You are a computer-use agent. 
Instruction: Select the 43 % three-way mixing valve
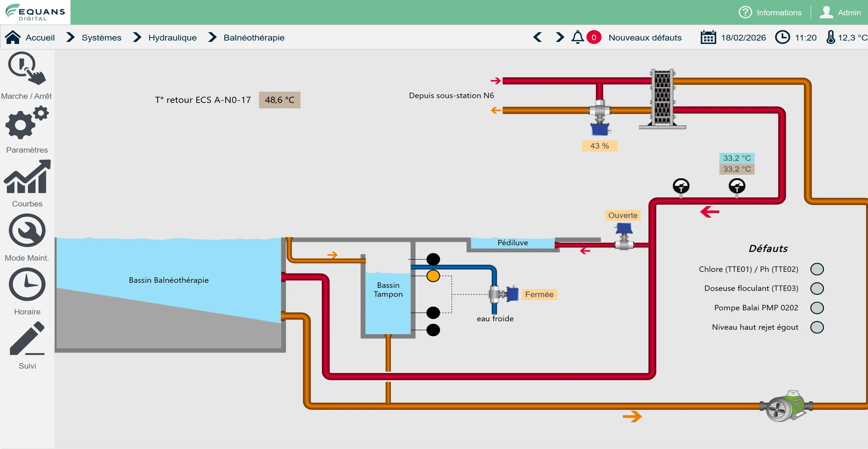tap(600, 118)
